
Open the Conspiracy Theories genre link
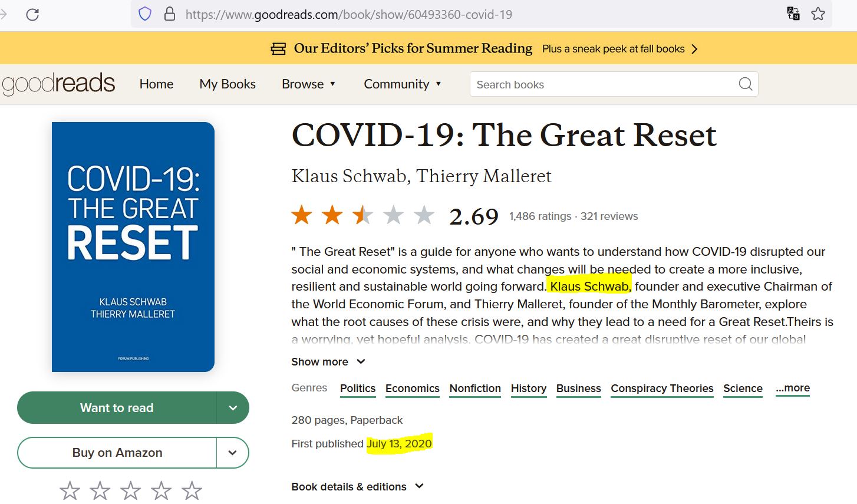click(662, 388)
